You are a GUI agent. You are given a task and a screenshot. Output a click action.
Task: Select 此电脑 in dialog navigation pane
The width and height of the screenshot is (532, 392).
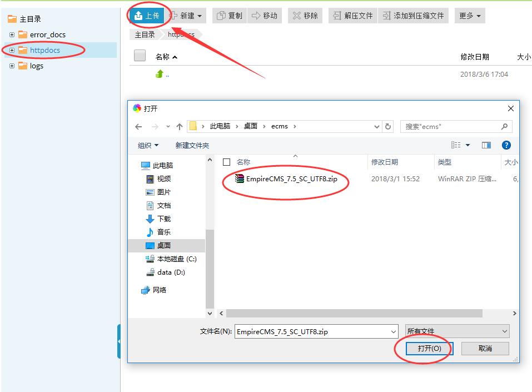click(157, 165)
